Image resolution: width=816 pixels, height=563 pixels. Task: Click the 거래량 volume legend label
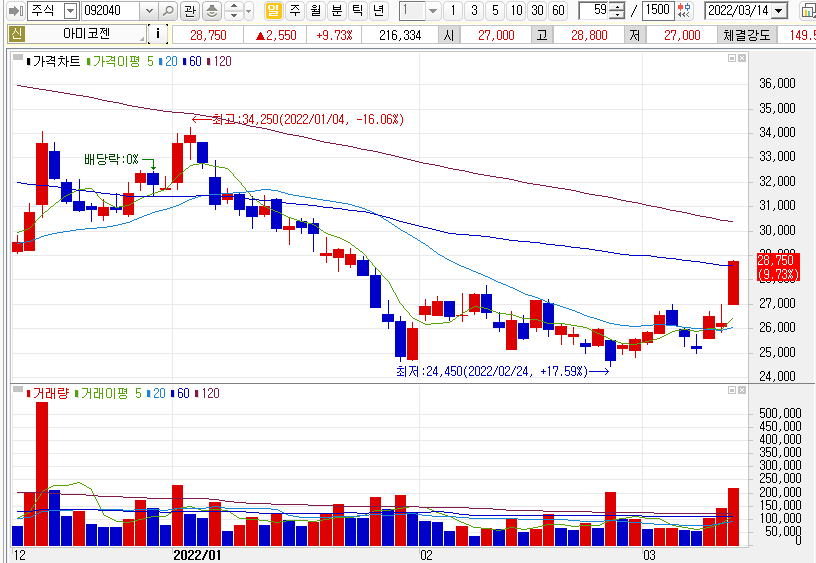click(50, 393)
